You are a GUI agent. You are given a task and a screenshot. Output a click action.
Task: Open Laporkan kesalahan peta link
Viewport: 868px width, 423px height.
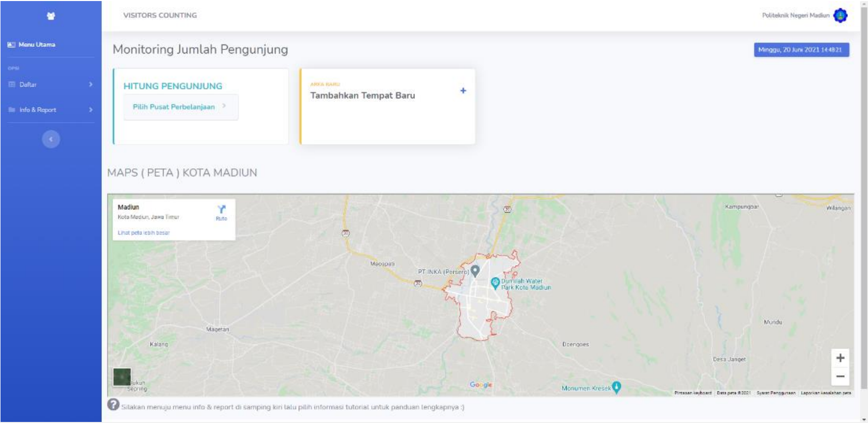coord(826,393)
